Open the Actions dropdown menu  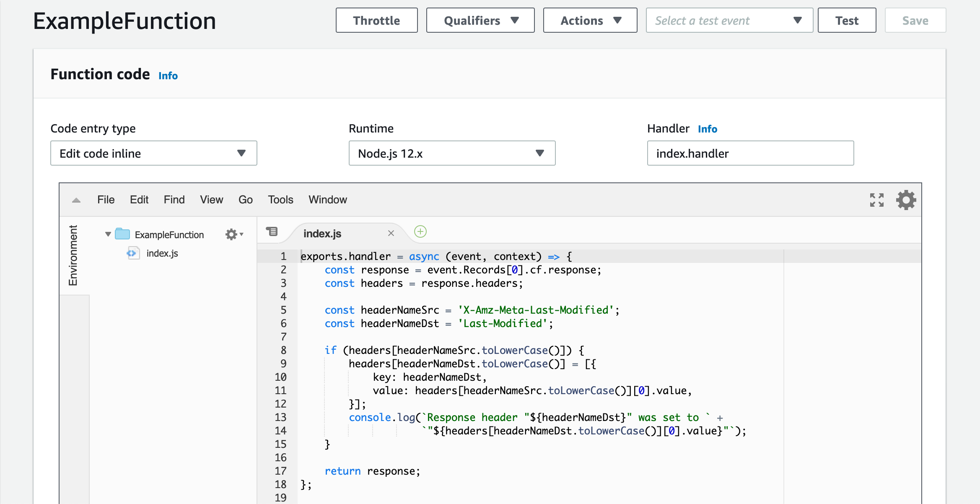(590, 21)
